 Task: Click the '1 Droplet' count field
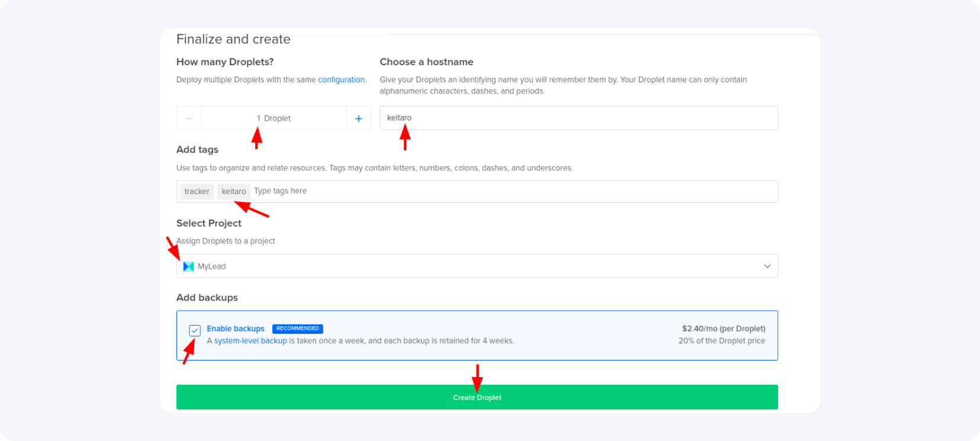[274, 118]
